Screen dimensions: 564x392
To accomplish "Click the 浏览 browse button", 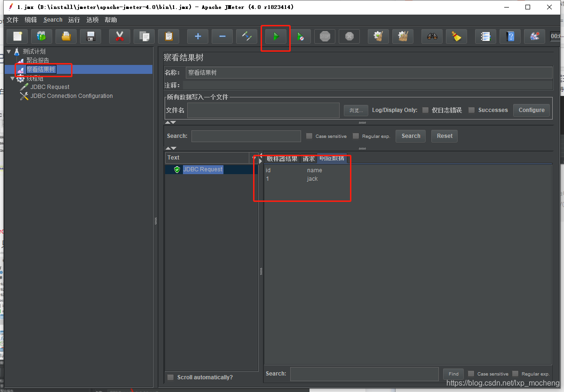I will pyautogui.click(x=356, y=110).
